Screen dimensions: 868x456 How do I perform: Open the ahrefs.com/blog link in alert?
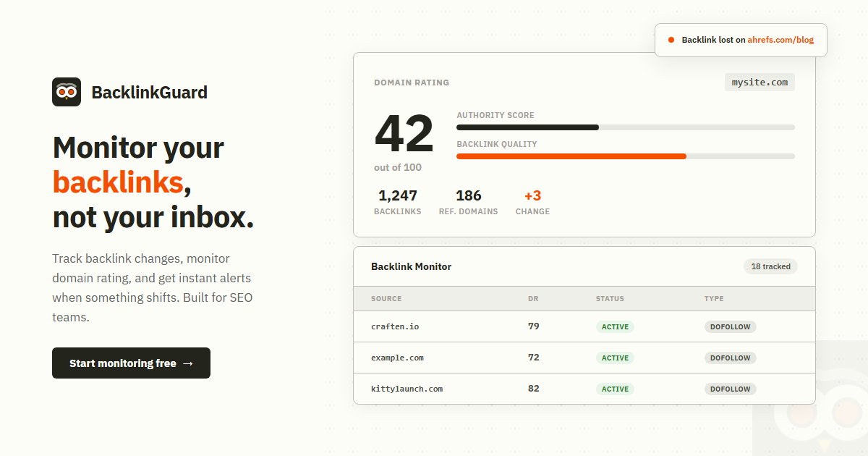780,40
